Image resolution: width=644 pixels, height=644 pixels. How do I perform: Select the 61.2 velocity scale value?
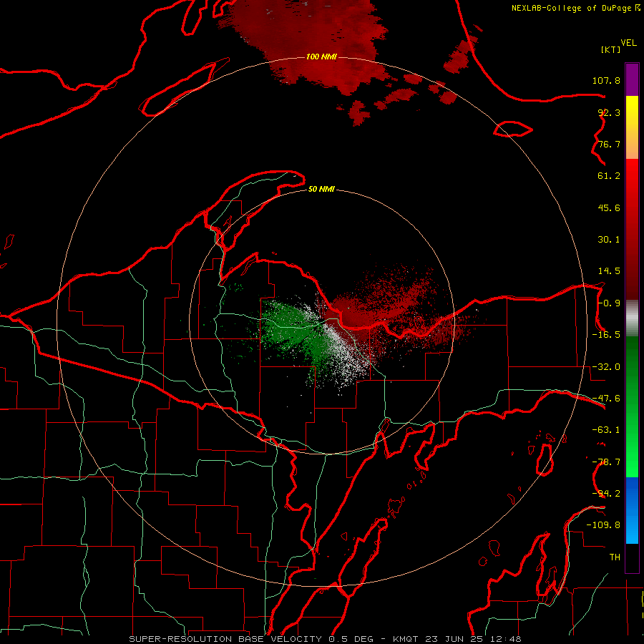pyautogui.click(x=609, y=176)
